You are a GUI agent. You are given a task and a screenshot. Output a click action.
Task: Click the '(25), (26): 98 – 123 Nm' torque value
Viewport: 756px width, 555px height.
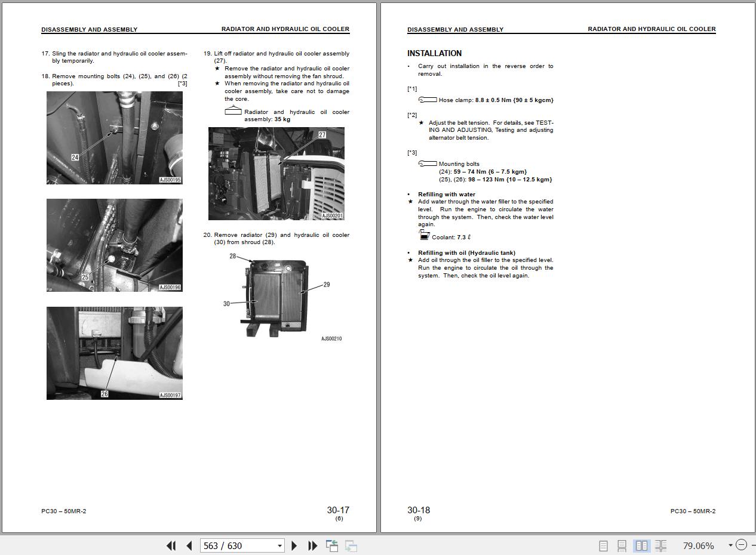click(495, 180)
